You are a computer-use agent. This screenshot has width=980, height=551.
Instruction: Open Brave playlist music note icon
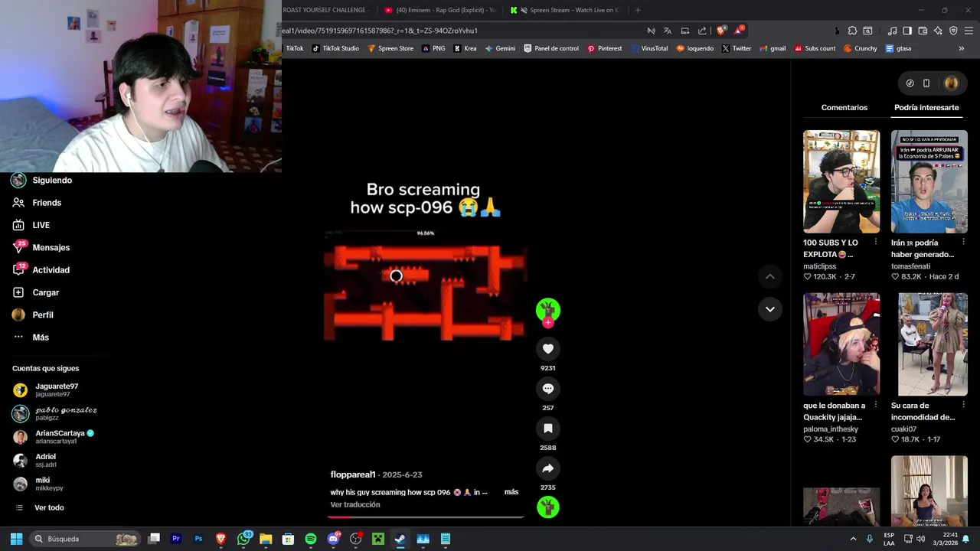[892, 31]
